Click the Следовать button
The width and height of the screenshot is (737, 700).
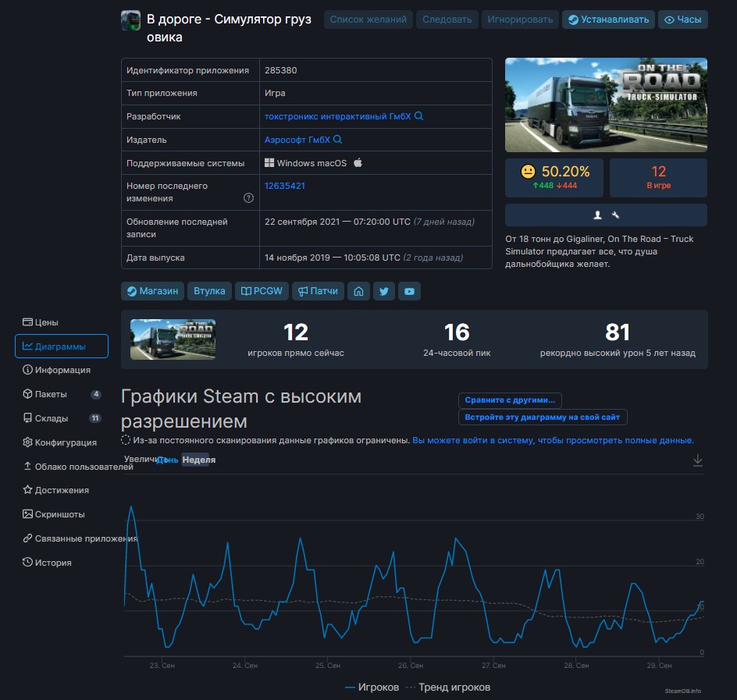click(x=447, y=20)
